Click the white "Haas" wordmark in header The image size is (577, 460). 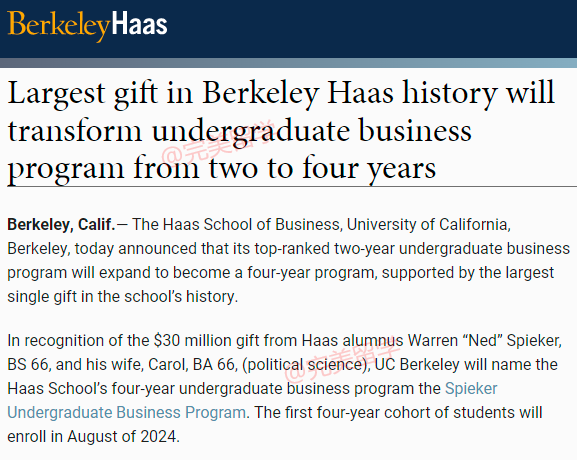pyautogui.click(x=139, y=24)
